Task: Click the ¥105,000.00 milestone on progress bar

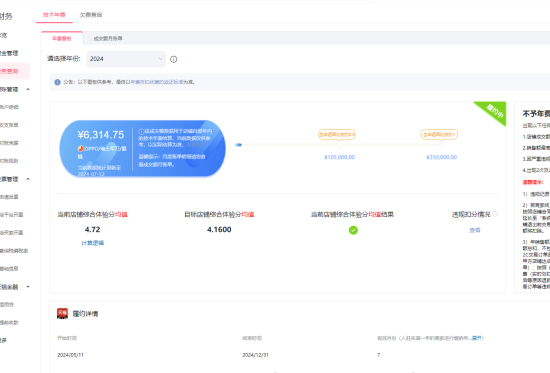Action: [339, 157]
